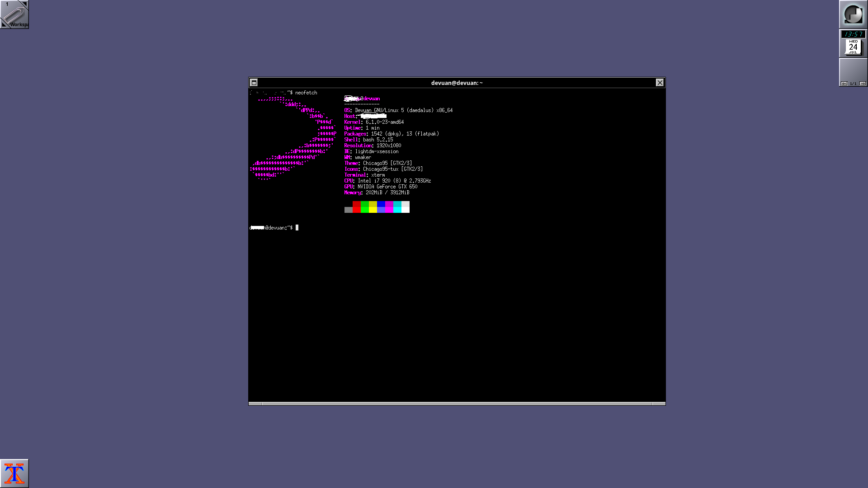Click the pager left arrow button
The width and height of the screenshot is (868, 488).
844,84
